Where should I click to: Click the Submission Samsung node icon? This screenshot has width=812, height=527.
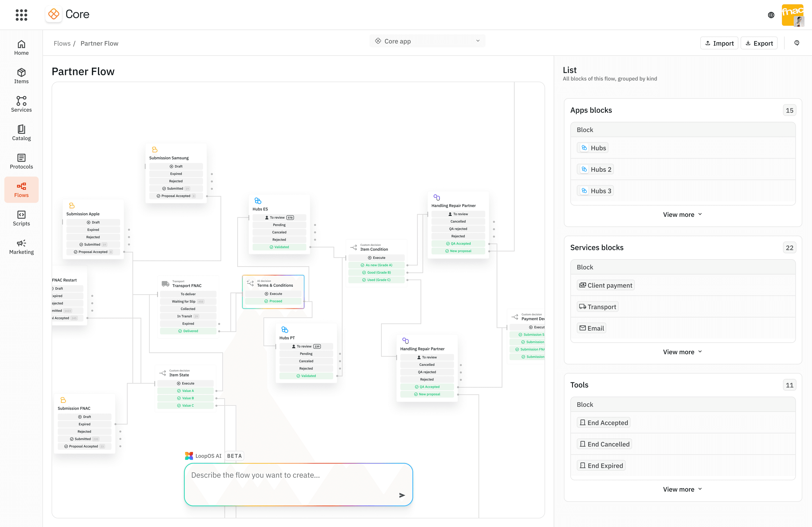(155, 150)
